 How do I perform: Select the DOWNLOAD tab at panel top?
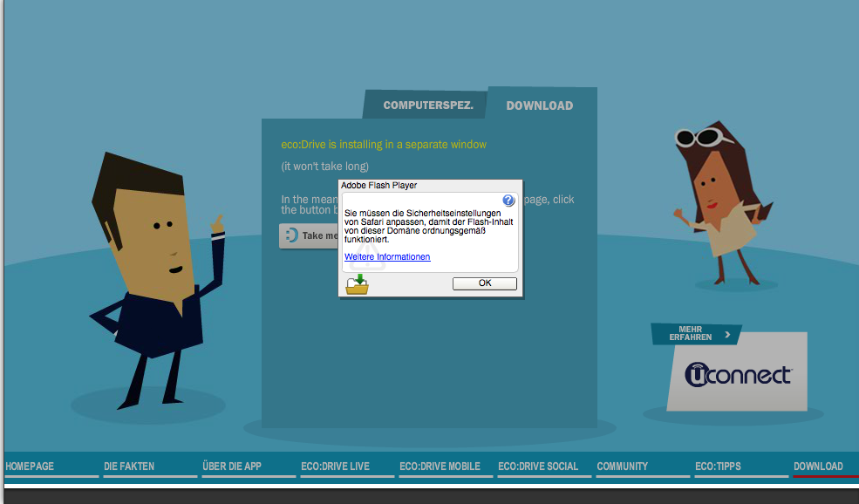point(540,106)
